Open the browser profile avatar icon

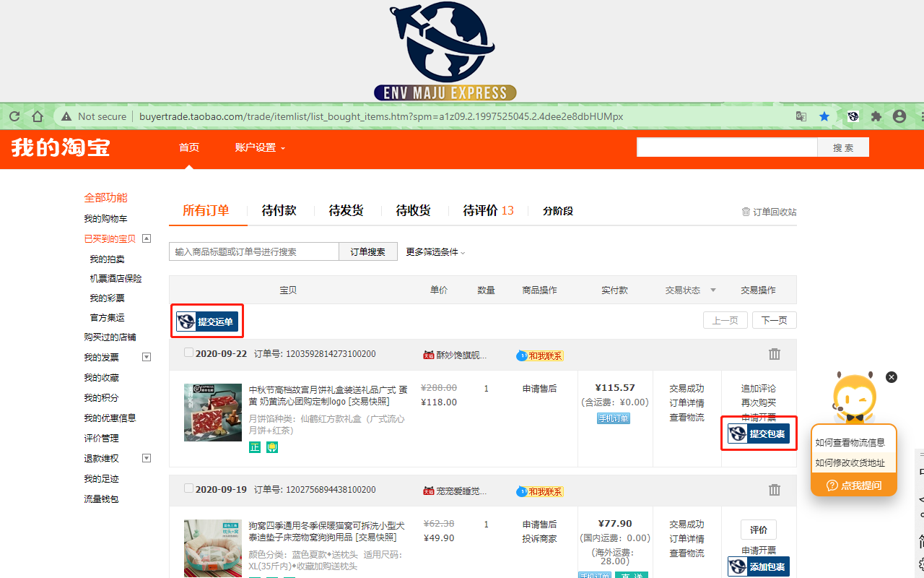pyautogui.click(x=899, y=116)
